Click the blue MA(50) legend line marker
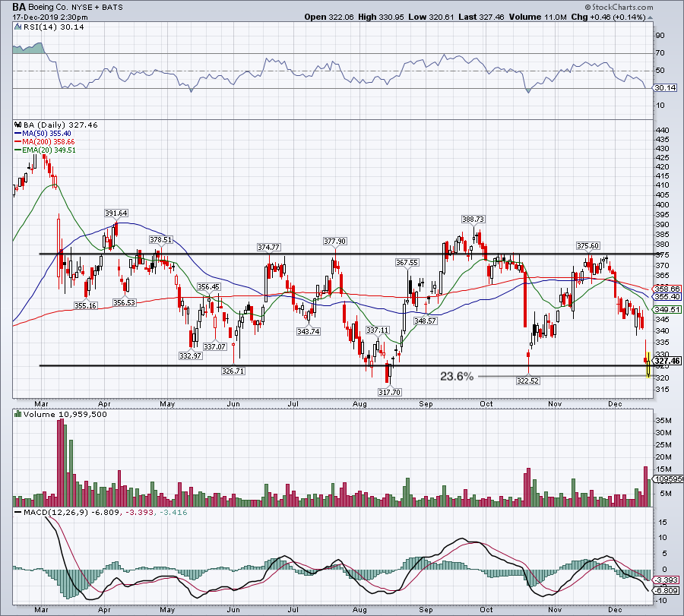Viewport: 684px width, 616px height. 18,134
